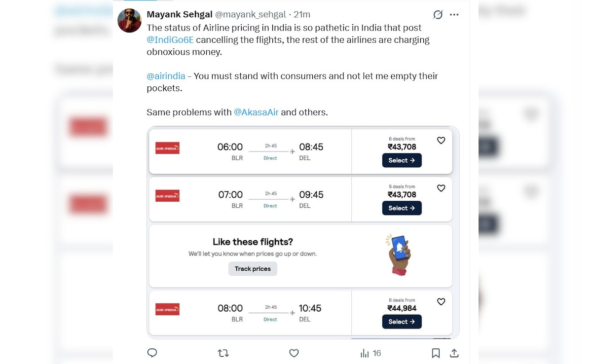Click the reply comment icon
592x364 pixels.
[x=152, y=353]
